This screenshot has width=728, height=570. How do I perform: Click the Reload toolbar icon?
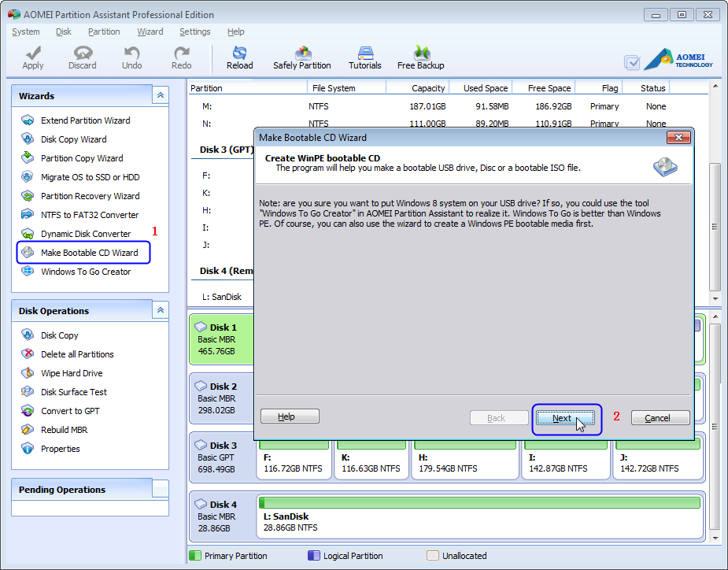tap(239, 57)
